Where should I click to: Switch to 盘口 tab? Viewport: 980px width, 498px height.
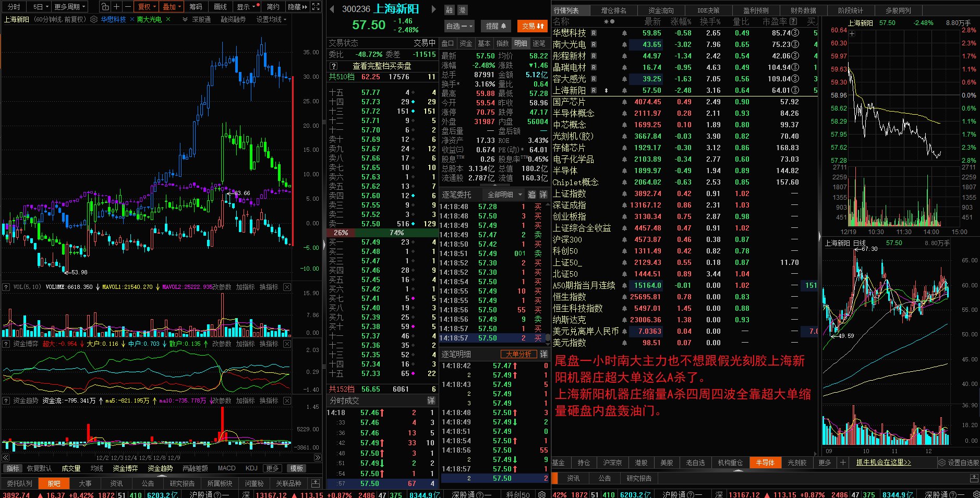[447, 43]
